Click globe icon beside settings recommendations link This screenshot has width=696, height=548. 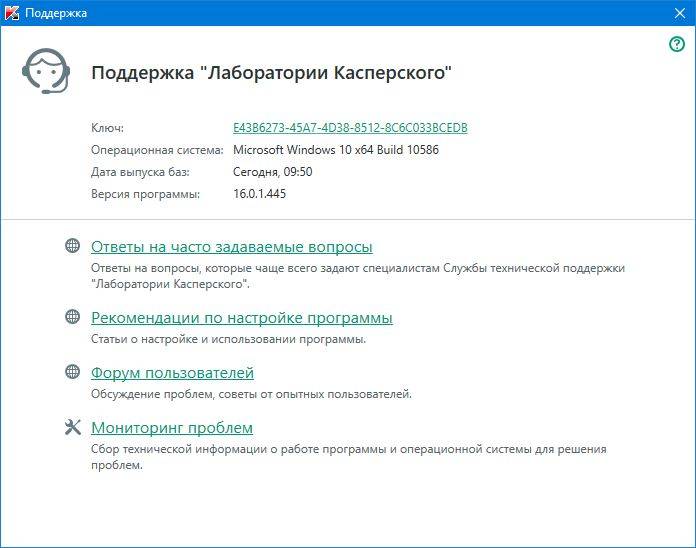(x=72, y=316)
